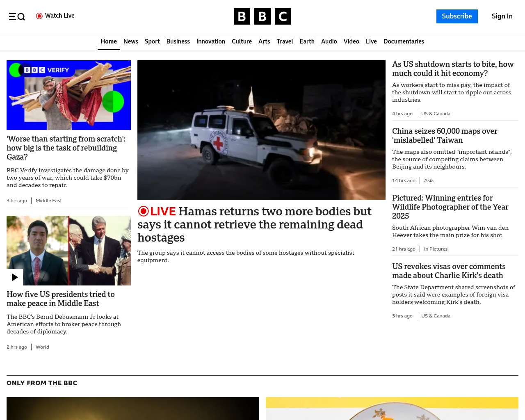Open China seizes 60,000 maps article
This screenshot has width=525, height=420.
pos(445,135)
